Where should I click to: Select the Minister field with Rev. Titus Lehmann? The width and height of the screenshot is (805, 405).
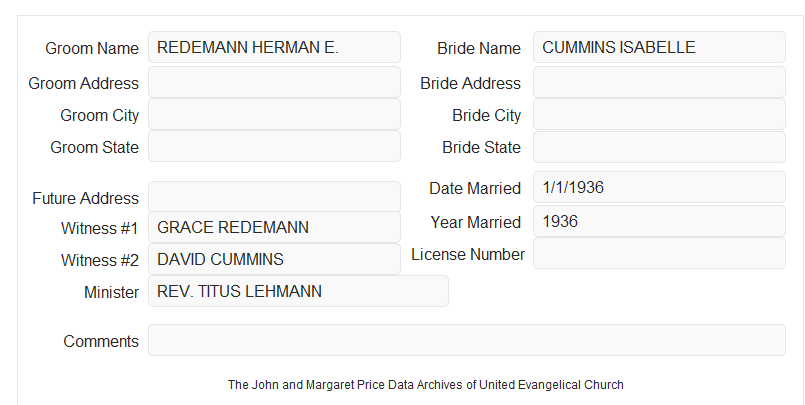pyautogui.click(x=298, y=291)
